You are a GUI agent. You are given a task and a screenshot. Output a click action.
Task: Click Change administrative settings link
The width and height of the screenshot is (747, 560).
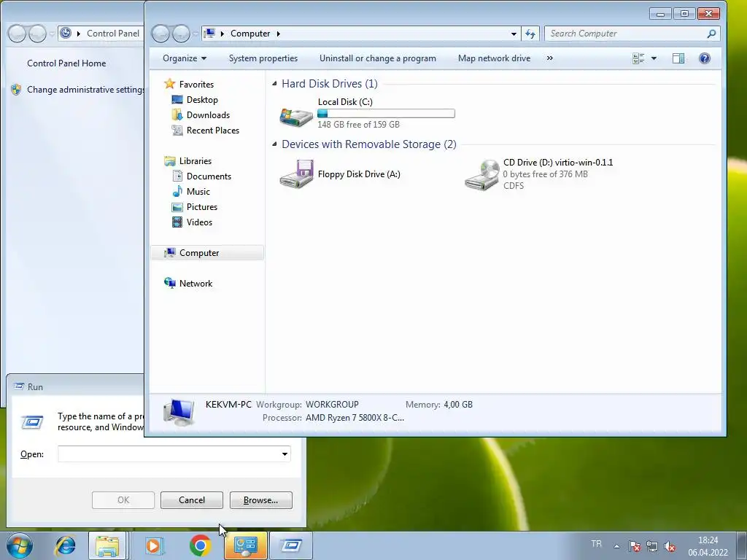(x=85, y=90)
